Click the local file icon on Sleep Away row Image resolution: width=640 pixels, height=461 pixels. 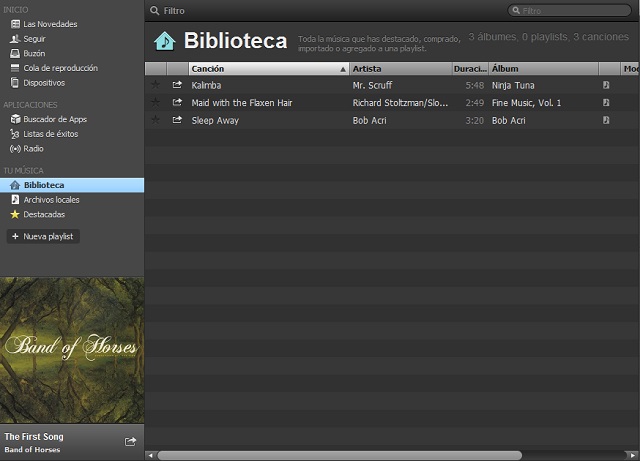pos(606,120)
